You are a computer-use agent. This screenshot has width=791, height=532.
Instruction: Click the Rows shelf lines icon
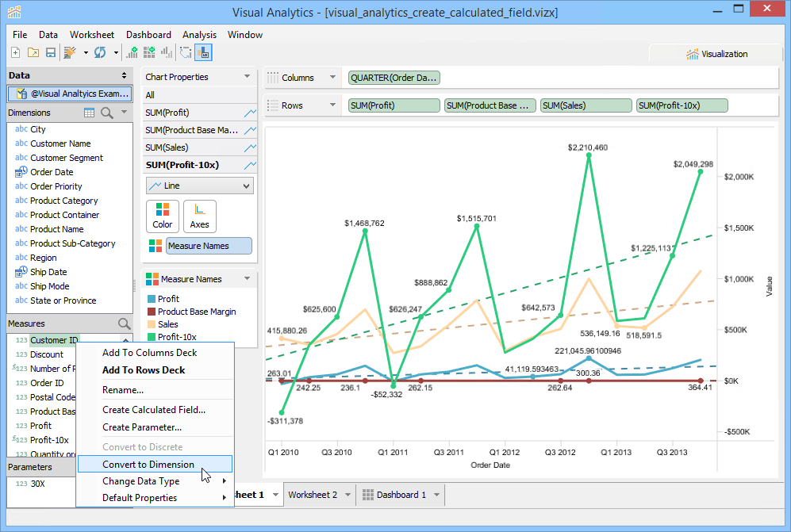pos(273,105)
